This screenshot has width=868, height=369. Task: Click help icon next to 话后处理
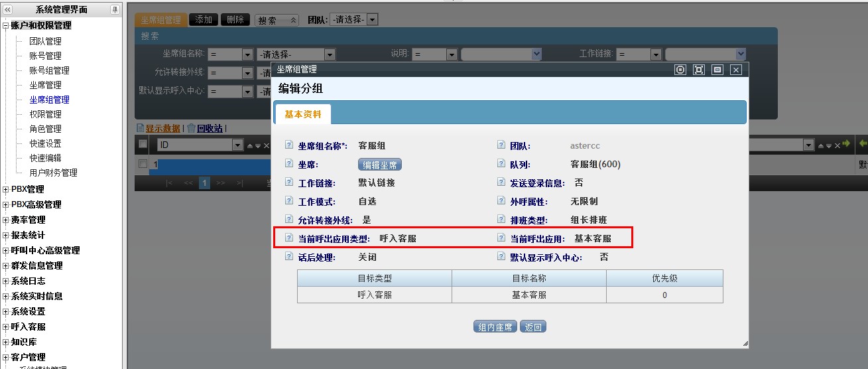pyautogui.click(x=288, y=257)
